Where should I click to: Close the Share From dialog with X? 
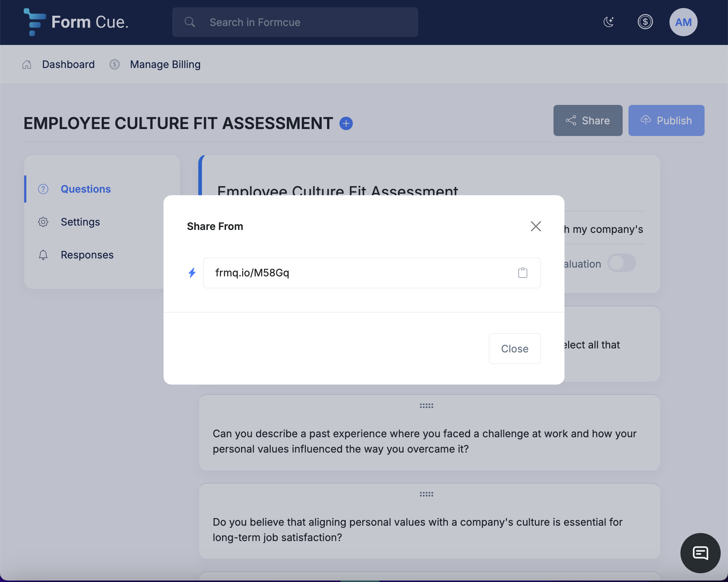(x=536, y=226)
